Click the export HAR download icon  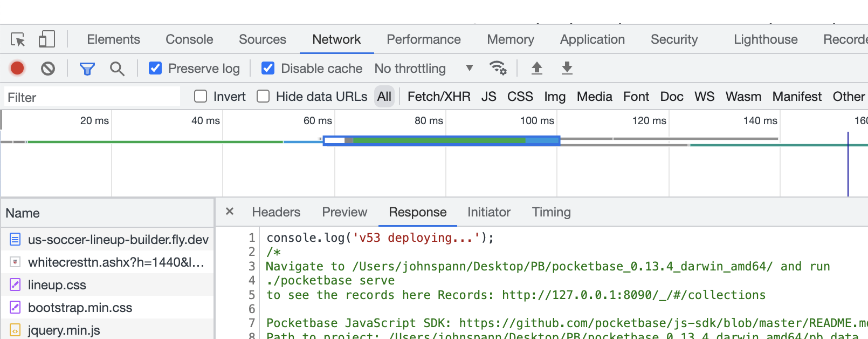click(567, 68)
